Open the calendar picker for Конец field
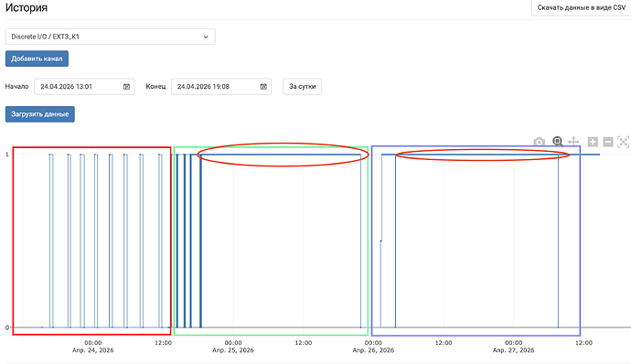The height and width of the screenshot is (364, 631). 263,87
